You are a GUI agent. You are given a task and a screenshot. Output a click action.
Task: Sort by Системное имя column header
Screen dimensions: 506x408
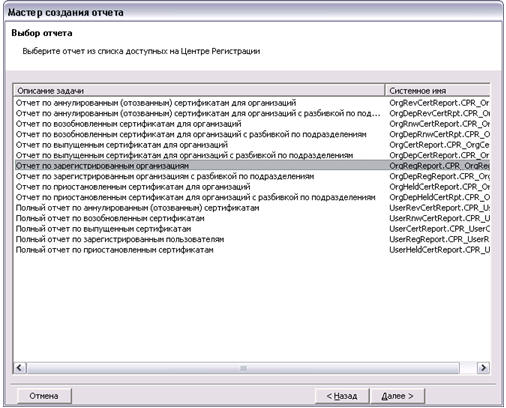[x=438, y=91]
